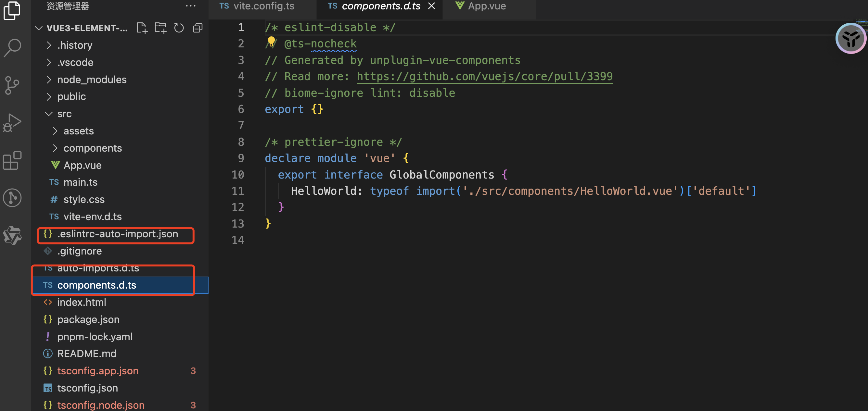The height and width of the screenshot is (411, 868).
Task: Click the New Folder icon in explorer
Action: pos(160,28)
